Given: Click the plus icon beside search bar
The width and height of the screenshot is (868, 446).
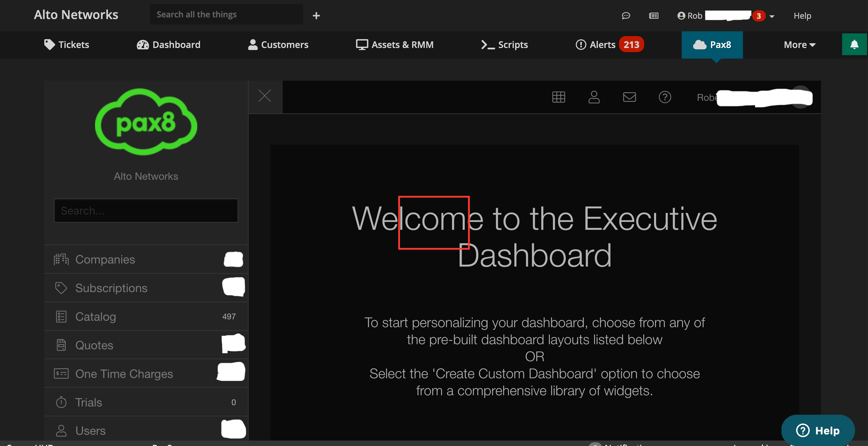Looking at the screenshot, I should pos(316,16).
